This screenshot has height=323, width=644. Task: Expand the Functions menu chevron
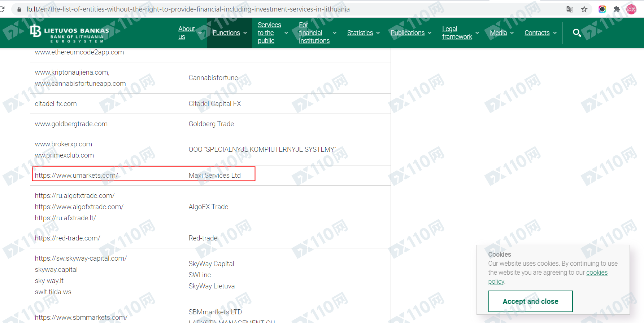[245, 33]
